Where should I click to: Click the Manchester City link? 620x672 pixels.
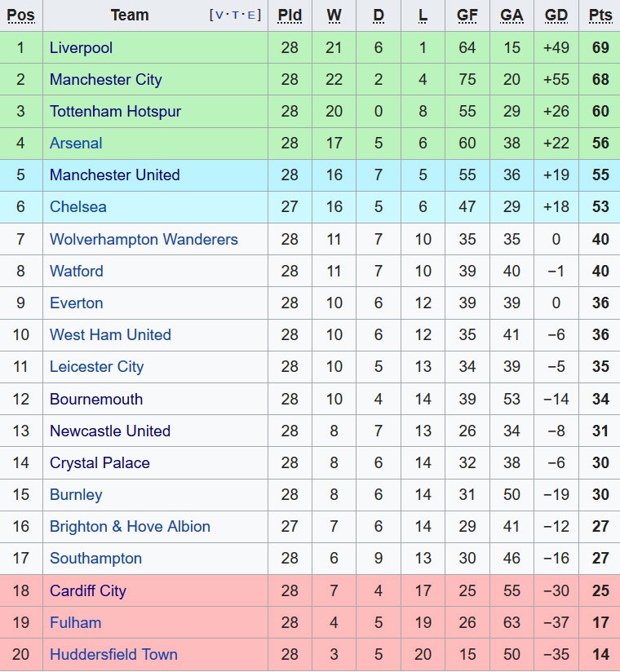coord(105,79)
